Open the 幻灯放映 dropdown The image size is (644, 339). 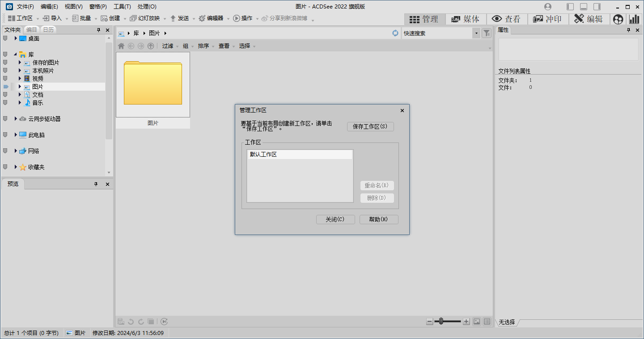click(165, 19)
